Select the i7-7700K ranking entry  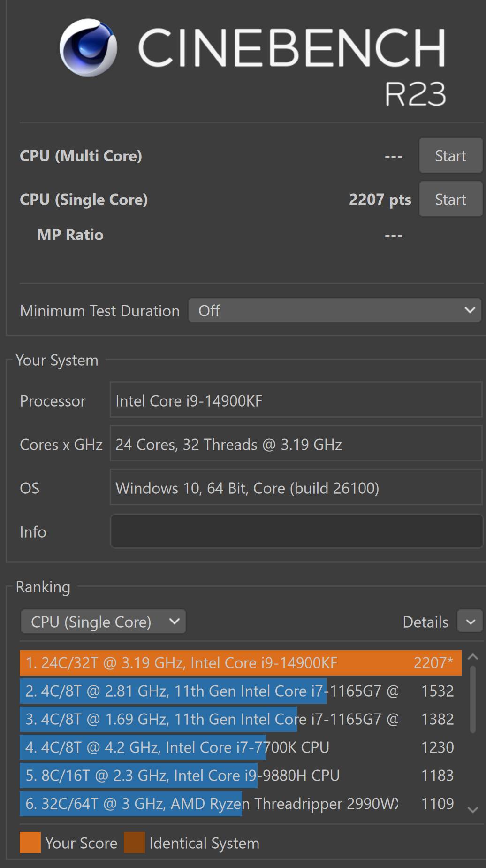click(237, 747)
